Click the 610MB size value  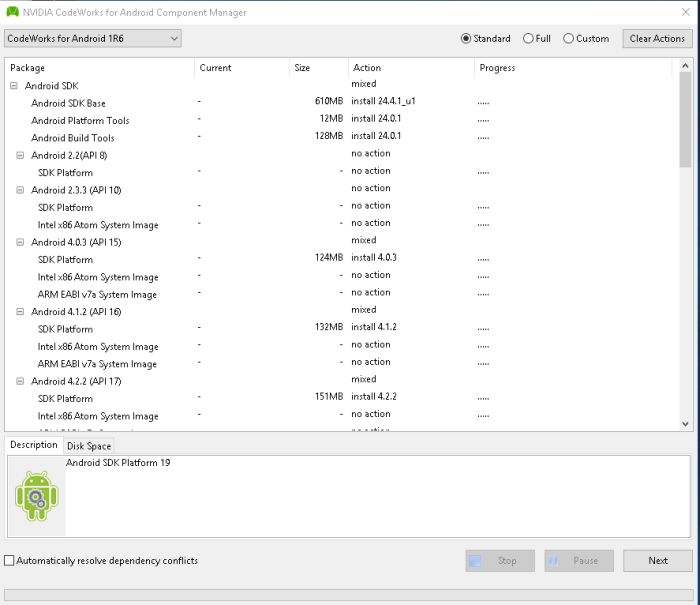click(329, 101)
